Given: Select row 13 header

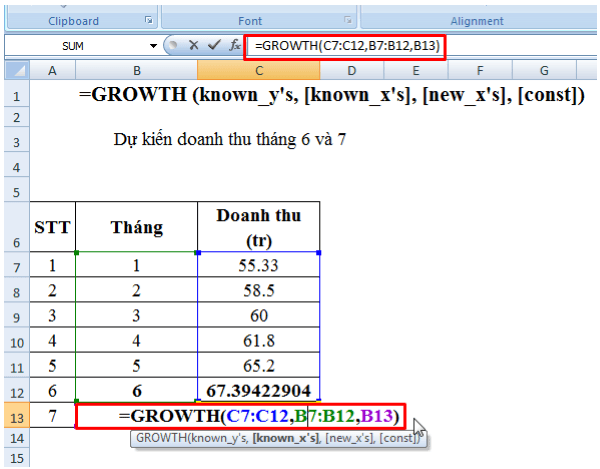Looking at the screenshot, I should point(17,415).
